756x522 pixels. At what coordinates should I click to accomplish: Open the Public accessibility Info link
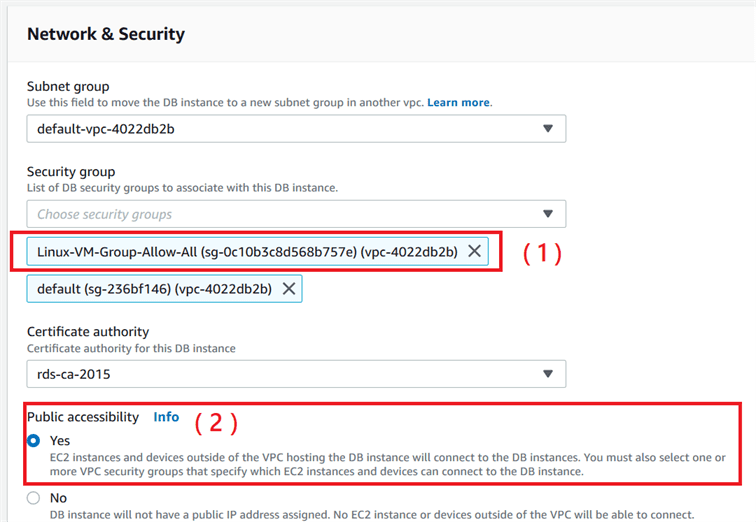tap(166, 417)
